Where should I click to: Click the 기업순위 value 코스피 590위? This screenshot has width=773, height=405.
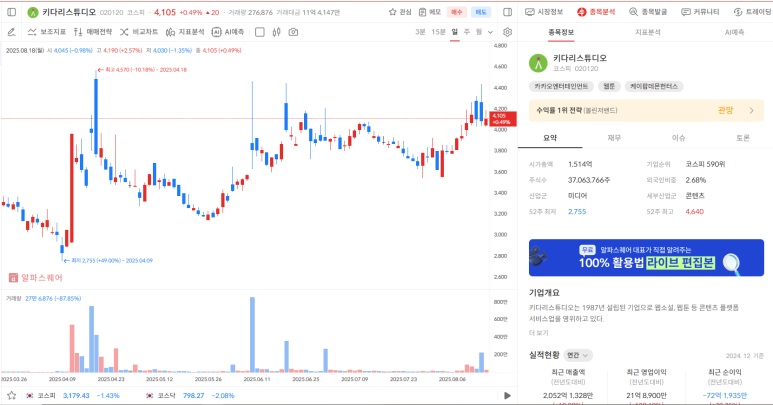(x=705, y=164)
